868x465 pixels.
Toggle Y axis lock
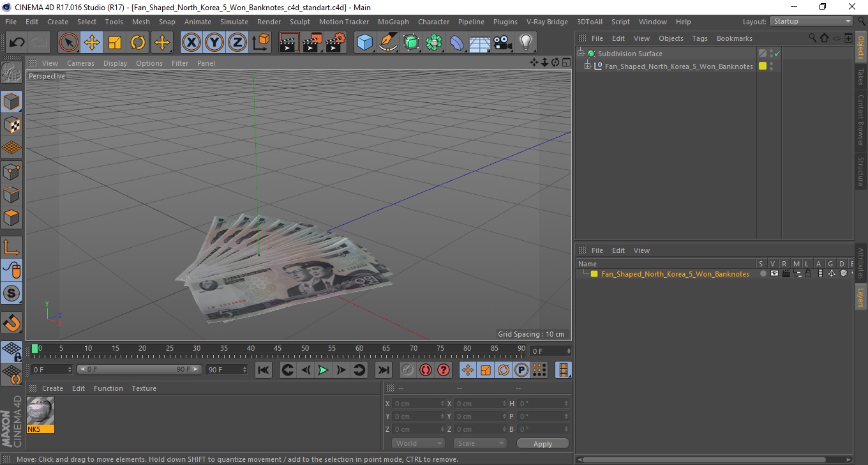pyautogui.click(x=214, y=43)
